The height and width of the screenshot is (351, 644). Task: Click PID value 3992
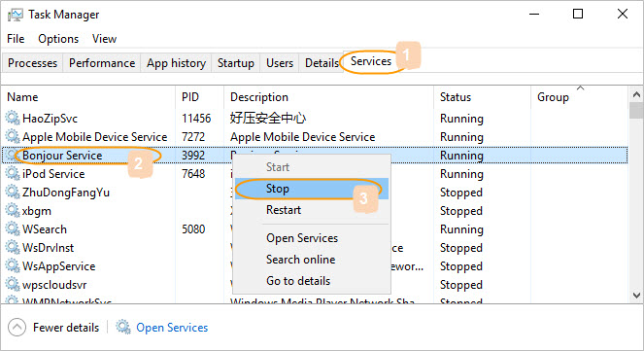point(193,156)
